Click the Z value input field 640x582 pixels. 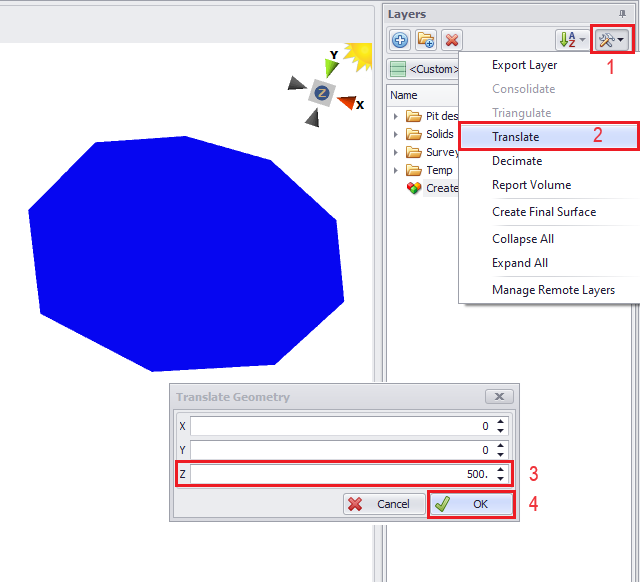340,474
